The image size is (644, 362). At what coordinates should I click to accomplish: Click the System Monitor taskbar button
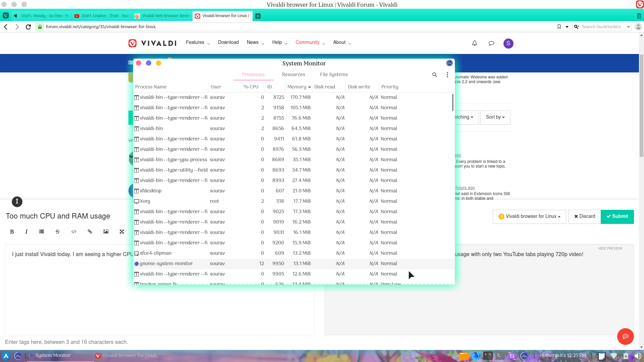[60, 356]
